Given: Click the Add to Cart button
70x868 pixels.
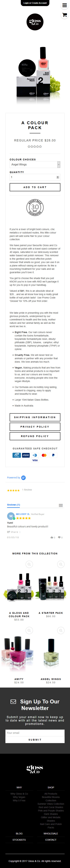Looking at the screenshot, I should coord(35,187).
